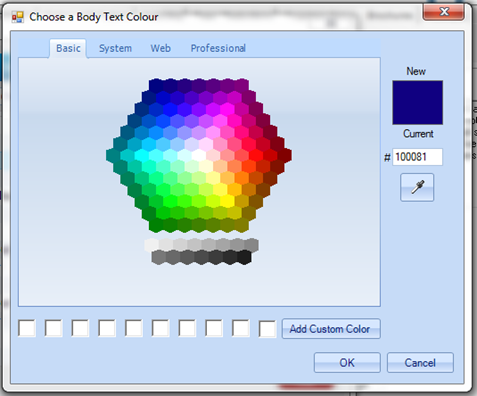The height and width of the screenshot is (396, 477).
Task: Pick the purple hexagon at top-right corner
Action: pos(242,86)
